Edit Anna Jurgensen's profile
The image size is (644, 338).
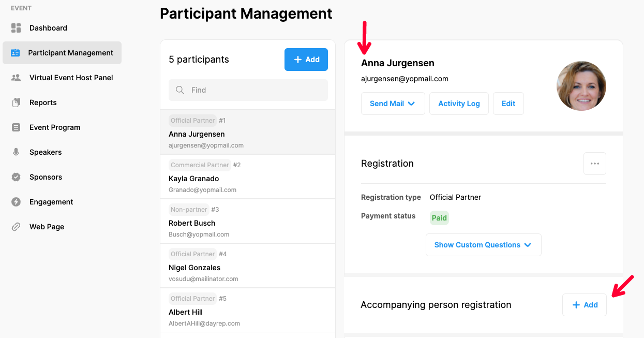tap(508, 104)
